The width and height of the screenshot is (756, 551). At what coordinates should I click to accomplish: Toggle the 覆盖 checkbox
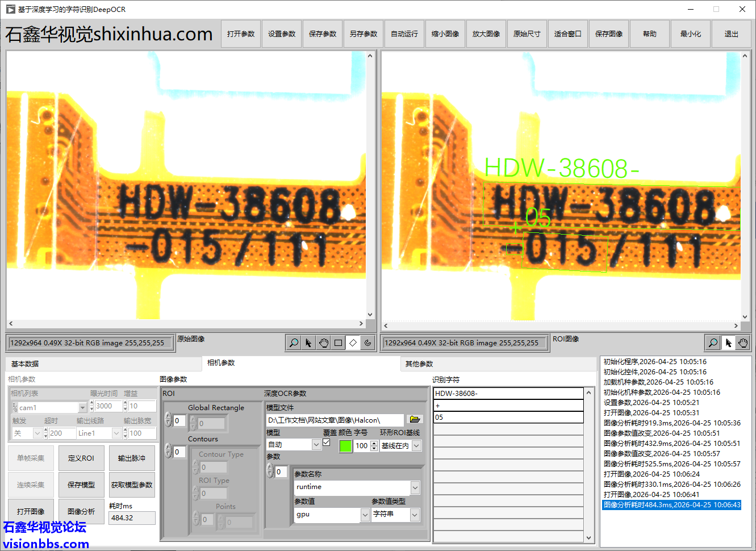coord(327,443)
